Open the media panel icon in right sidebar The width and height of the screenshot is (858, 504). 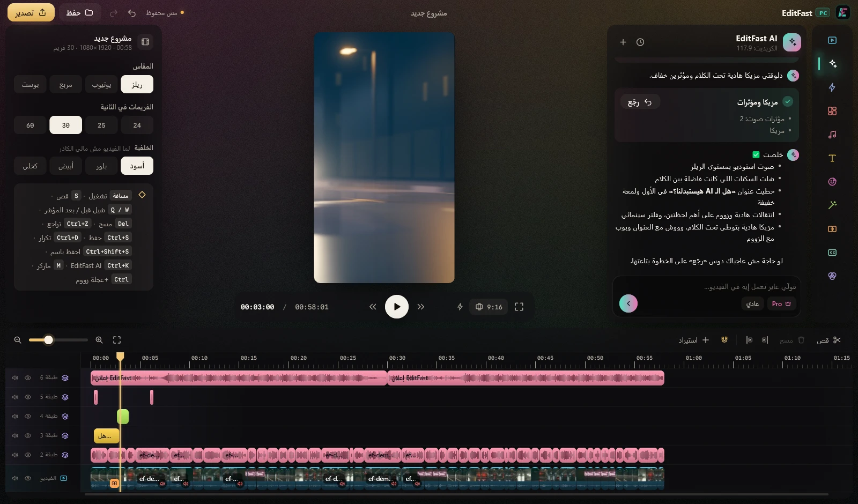point(832,40)
